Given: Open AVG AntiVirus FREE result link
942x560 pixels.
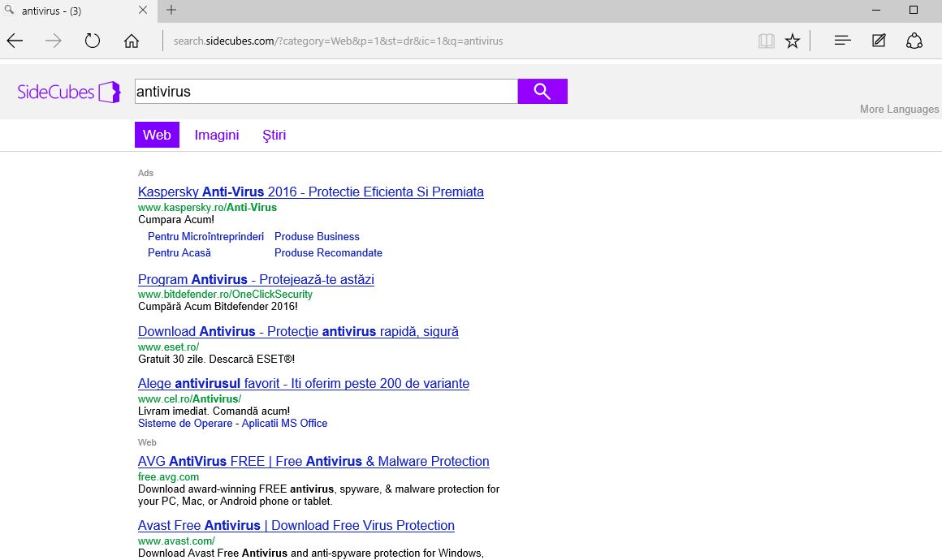Looking at the screenshot, I should [313, 462].
